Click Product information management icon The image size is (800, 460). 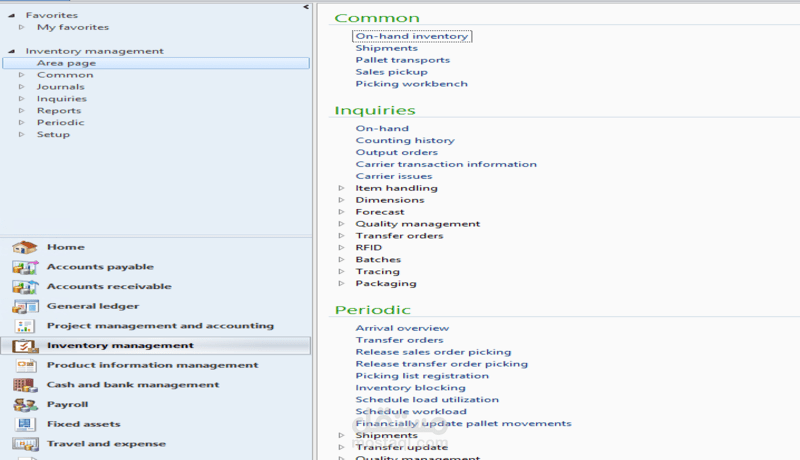pyautogui.click(x=26, y=365)
